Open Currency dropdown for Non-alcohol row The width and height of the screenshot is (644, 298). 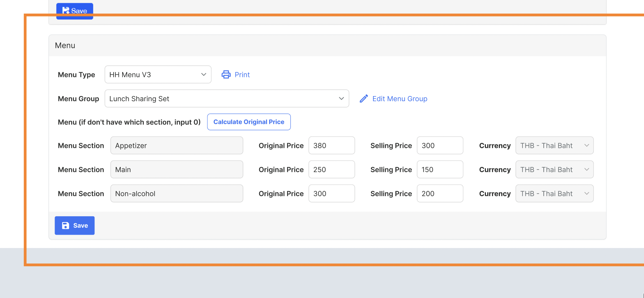click(x=554, y=194)
